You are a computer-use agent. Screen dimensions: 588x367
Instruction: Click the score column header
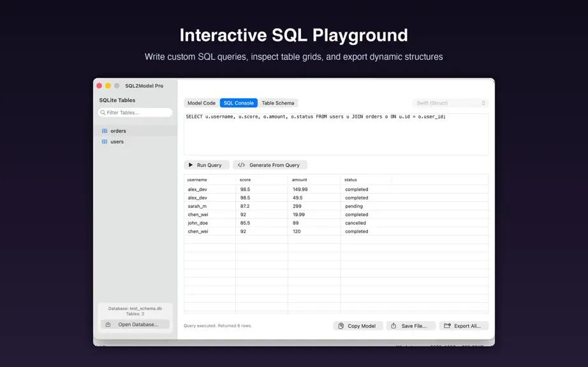coord(261,180)
